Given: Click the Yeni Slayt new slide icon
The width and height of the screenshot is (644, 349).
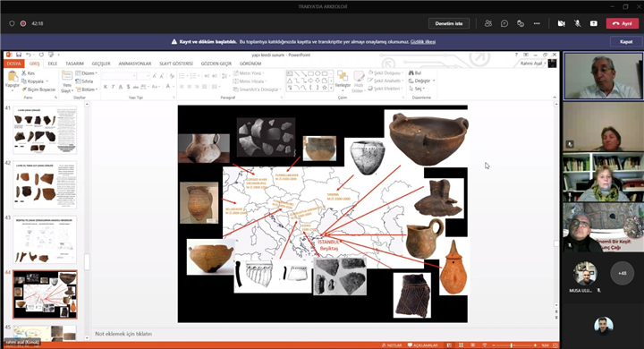Looking at the screenshot, I should click(66, 76).
